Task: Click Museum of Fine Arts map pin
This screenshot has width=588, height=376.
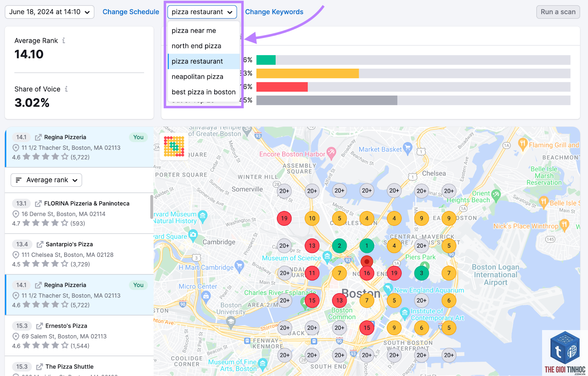Action: [x=262, y=364]
